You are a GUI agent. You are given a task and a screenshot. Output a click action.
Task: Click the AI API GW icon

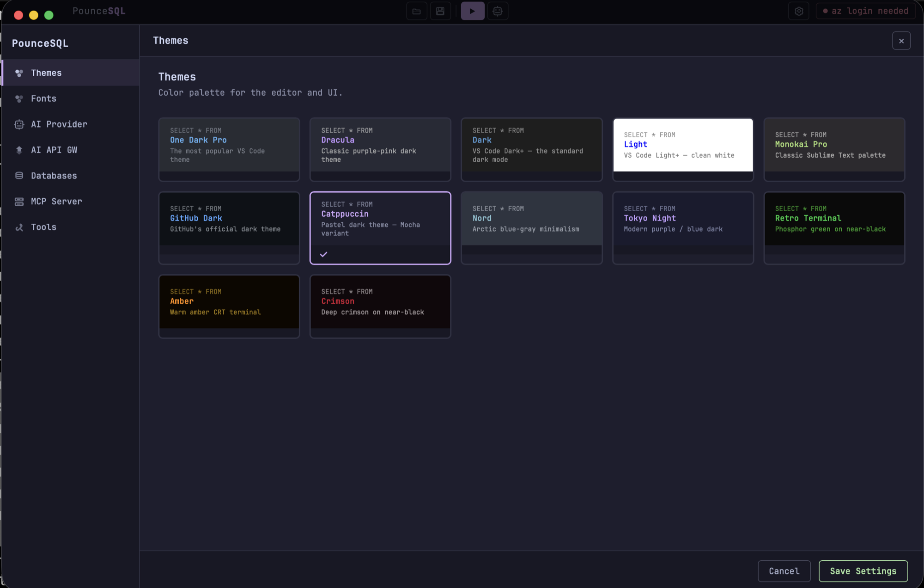pyautogui.click(x=19, y=150)
